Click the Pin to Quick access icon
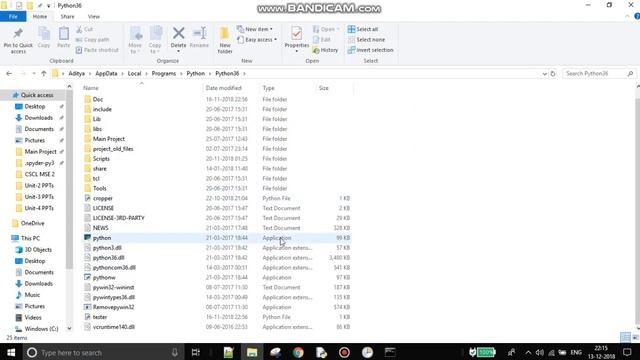 [18, 34]
